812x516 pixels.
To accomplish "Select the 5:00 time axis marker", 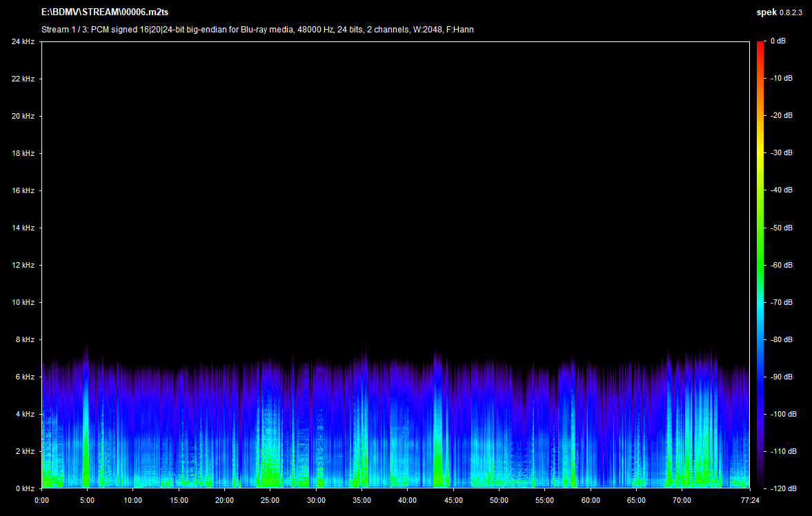I will coord(87,500).
